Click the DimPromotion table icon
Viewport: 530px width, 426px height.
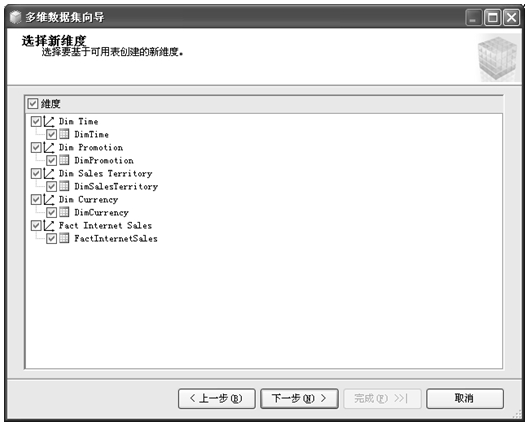pyautogui.click(x=64, y=160)
